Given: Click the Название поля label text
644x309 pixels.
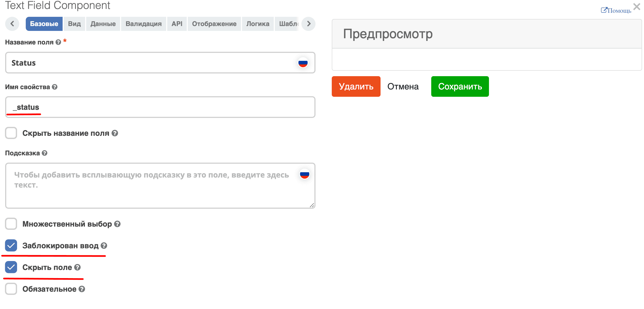Looking at the screenshot, I should 29,42.
